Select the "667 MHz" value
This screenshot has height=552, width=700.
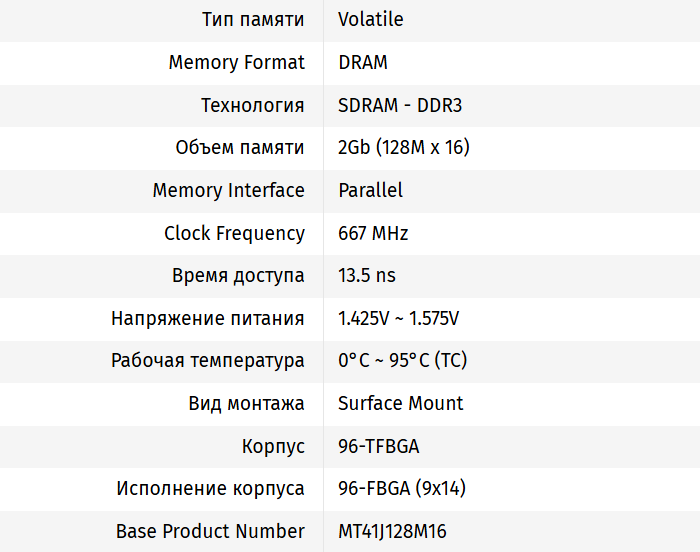[373, 233]
